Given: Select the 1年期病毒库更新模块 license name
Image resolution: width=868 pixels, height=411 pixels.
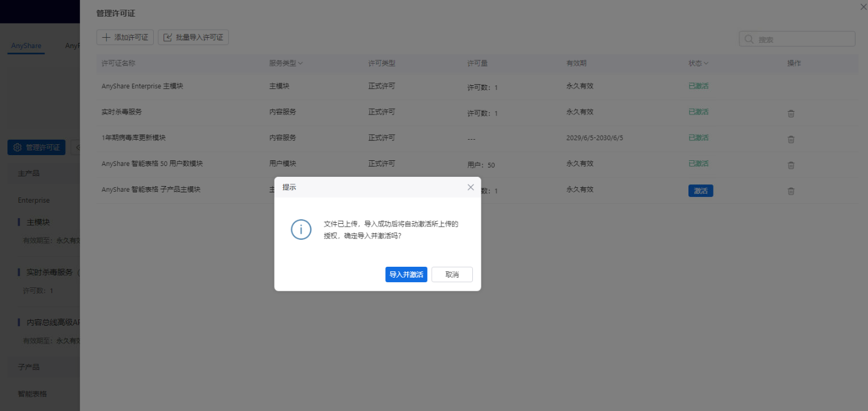Looking at the screenshot, I should (134, 137).
